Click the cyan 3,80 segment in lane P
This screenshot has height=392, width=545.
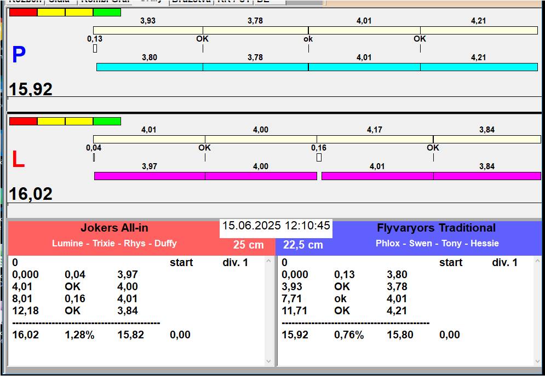click(x=150, y=67)
